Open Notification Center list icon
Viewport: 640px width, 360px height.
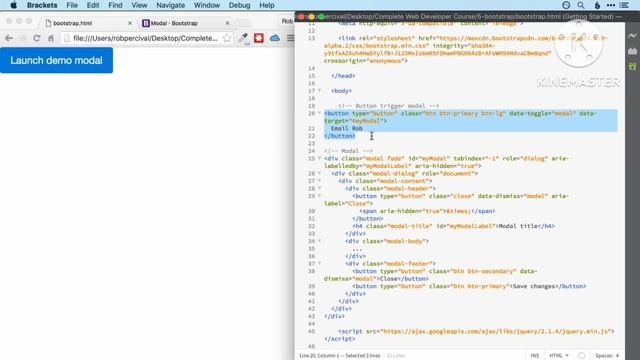coord(624,5)
